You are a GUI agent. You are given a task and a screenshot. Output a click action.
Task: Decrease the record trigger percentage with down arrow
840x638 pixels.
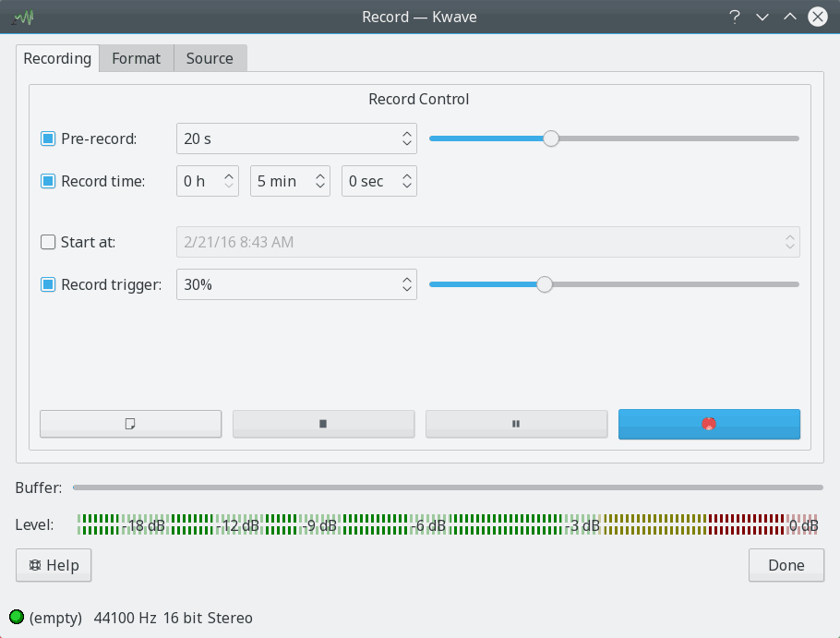click(x=406, y=289)
